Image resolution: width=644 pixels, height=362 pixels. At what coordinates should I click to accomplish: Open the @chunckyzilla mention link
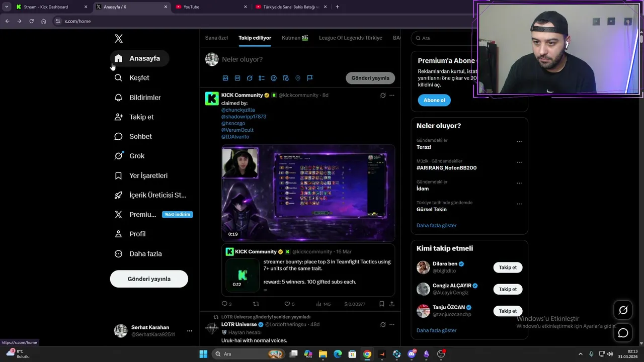238,110
